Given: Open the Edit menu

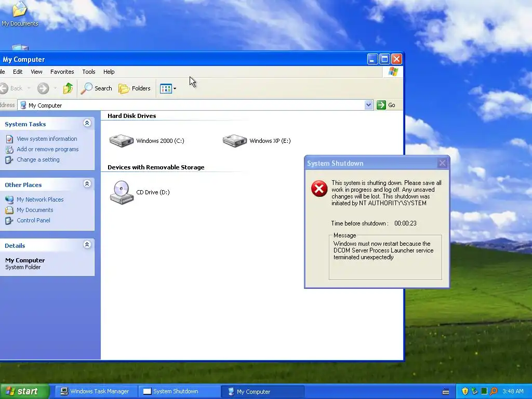Looking at the screenshot, I should [18, 72].
